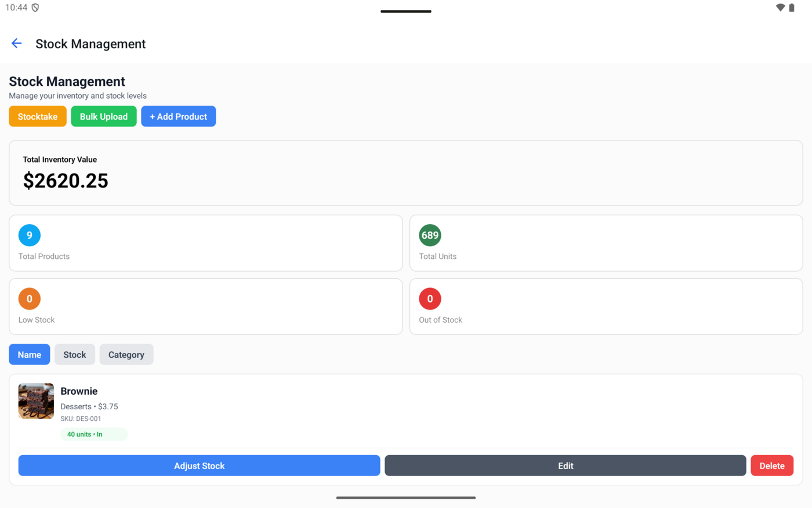Tap the Total Inventory Value label
The height and width of the screenshot is (508, 812).
tap(60, 160)
